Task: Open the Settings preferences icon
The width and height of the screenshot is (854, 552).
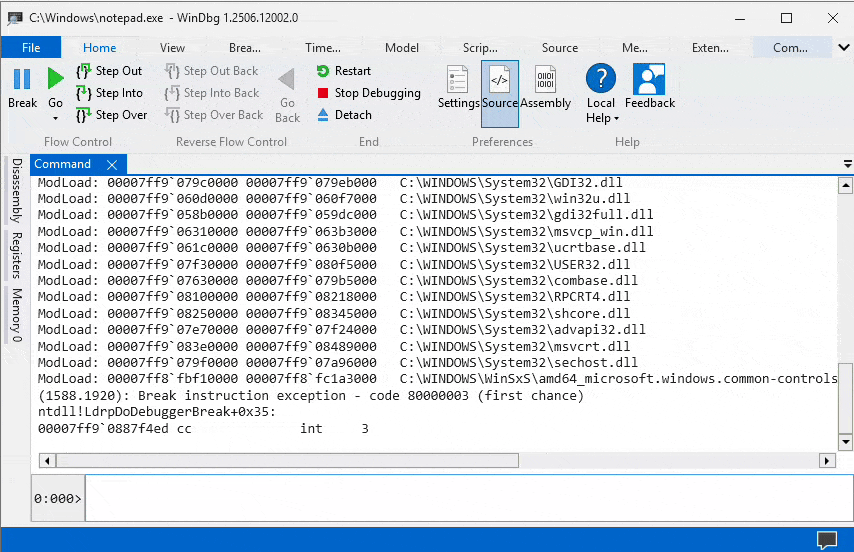Action: [458, 80]
